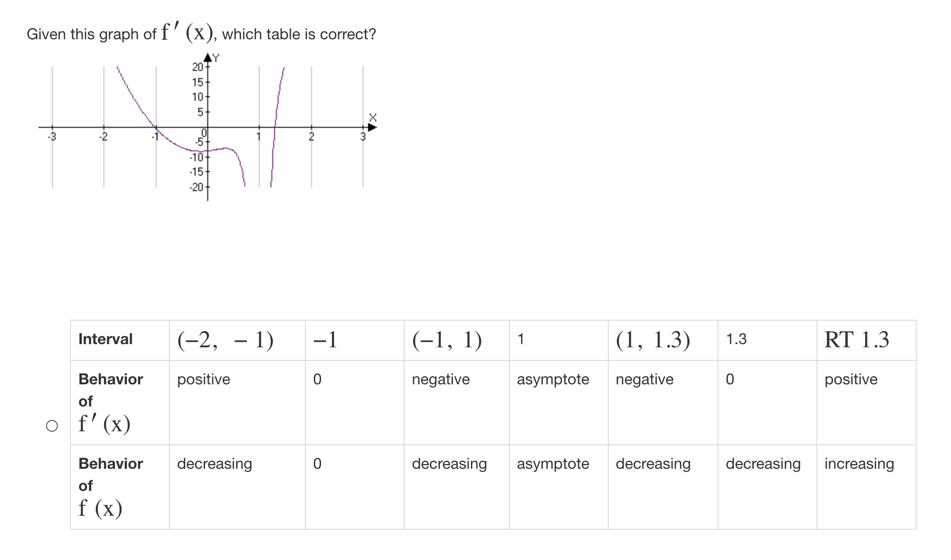Image resolution: width=951 pixels, height=560 pixels.
Task: Click the asymptote cell under column 1
Action: point(554,380)
